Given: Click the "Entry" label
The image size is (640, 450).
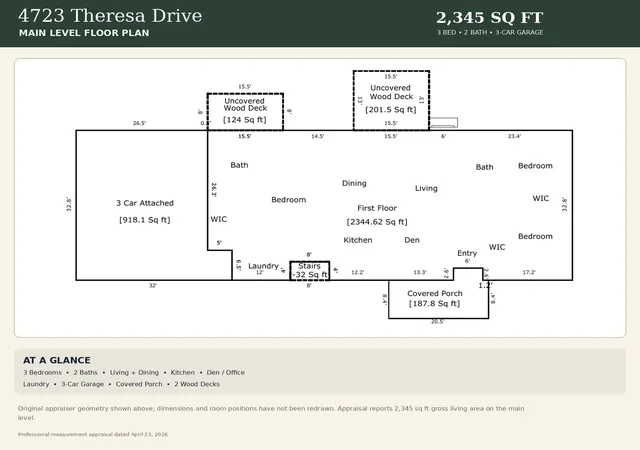Looking at the screenshot, I should pos(467,253).
